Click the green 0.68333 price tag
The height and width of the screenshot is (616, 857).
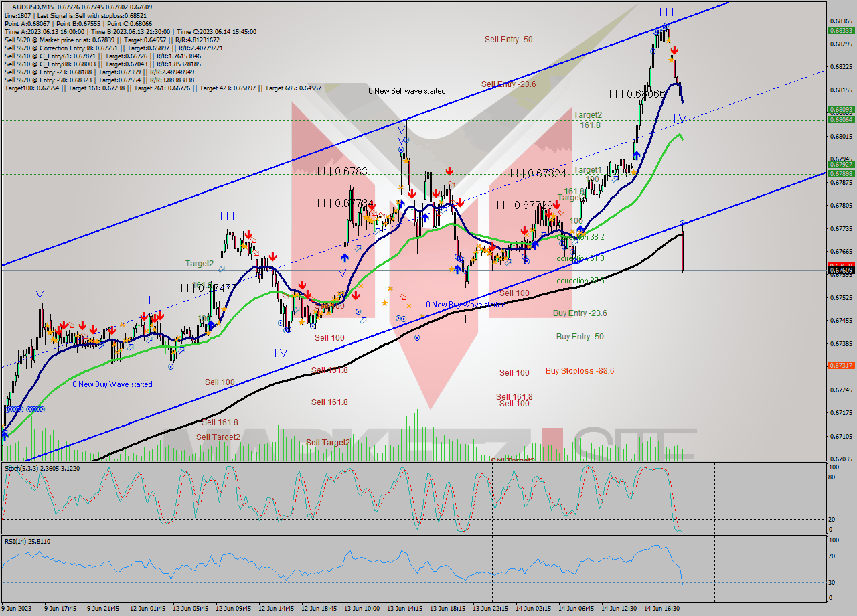click(842, 31)
